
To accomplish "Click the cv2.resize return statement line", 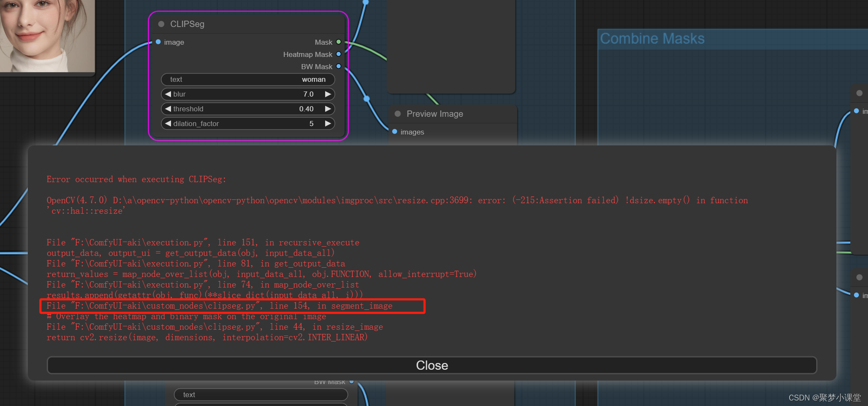I will click(207, 337).
